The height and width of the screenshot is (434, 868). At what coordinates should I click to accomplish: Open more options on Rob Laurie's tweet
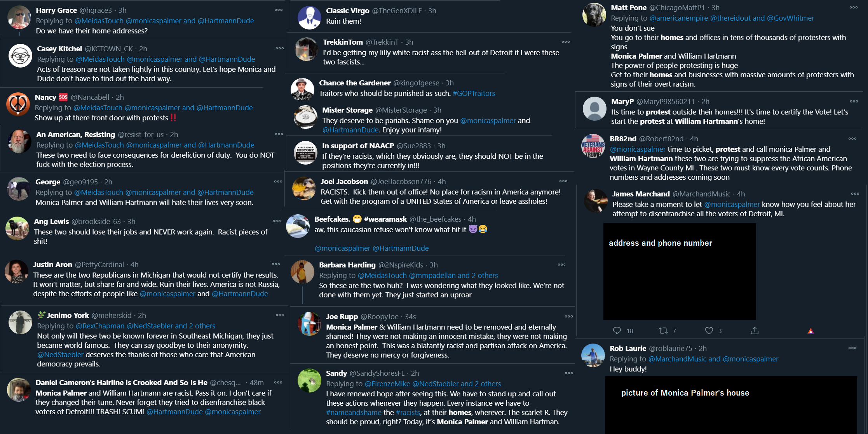[852, 348]
